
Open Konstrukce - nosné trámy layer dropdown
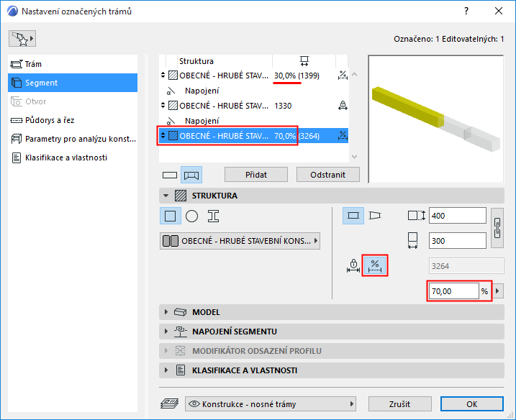[271, 404]
